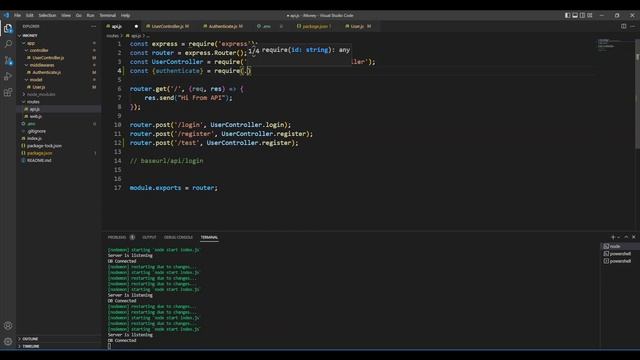The image size is (640, 360).
Task: Click the VS Code logo in title bar
Action: (6, 15)
